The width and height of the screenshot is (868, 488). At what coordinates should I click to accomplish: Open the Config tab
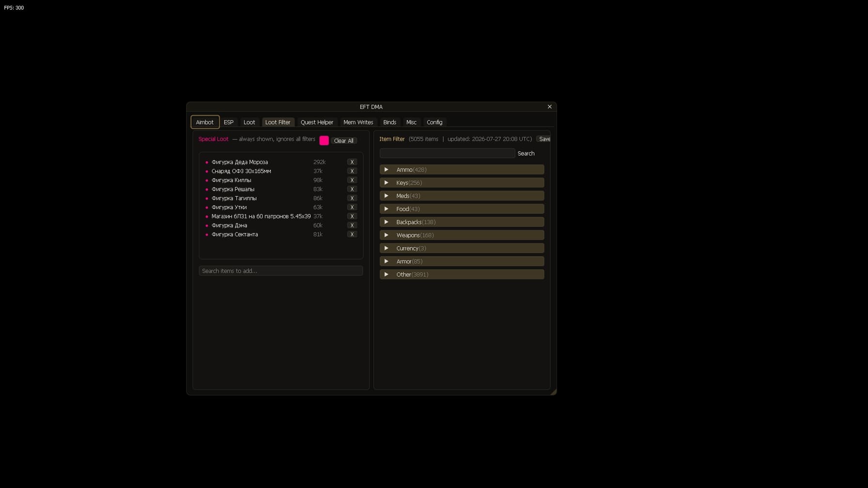tap(434, 122)
